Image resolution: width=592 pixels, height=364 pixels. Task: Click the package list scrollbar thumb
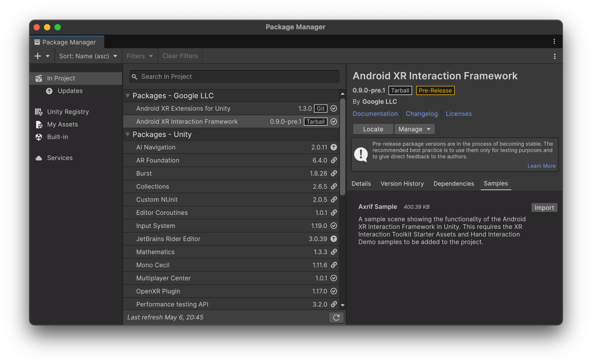(x=343, y=147)
